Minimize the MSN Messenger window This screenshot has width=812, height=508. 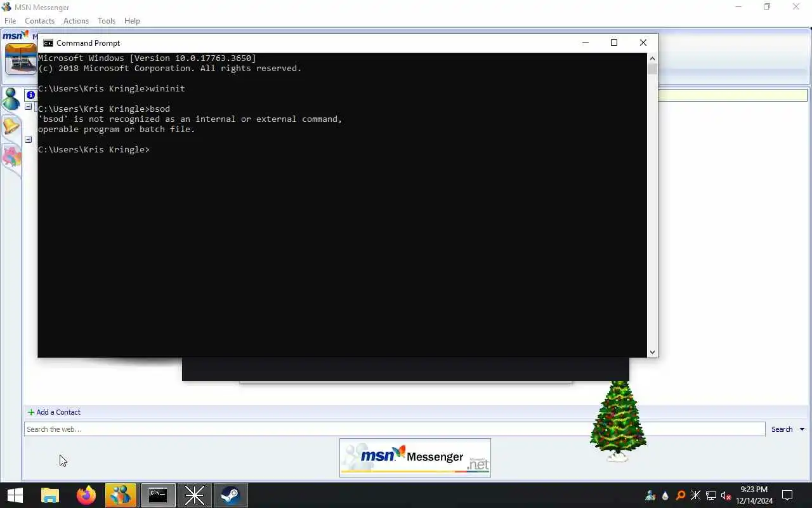(x=738, y=7)
